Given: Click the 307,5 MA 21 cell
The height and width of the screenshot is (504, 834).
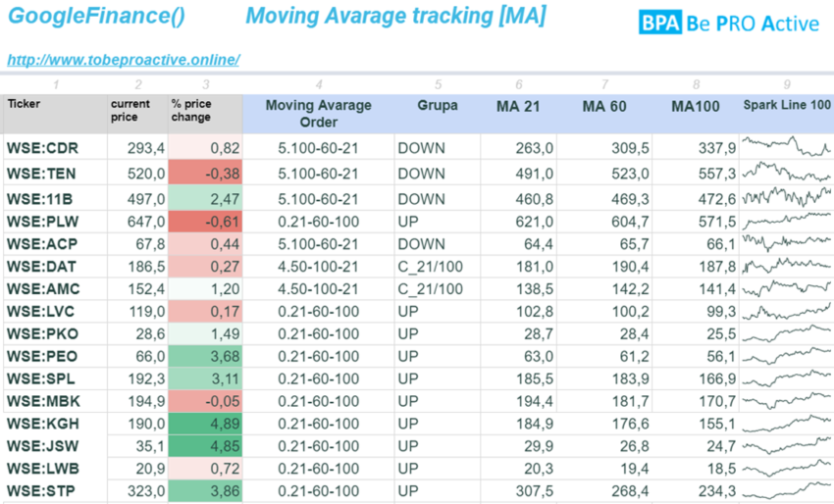Looking at the screenshot, I should coord(518,490).
